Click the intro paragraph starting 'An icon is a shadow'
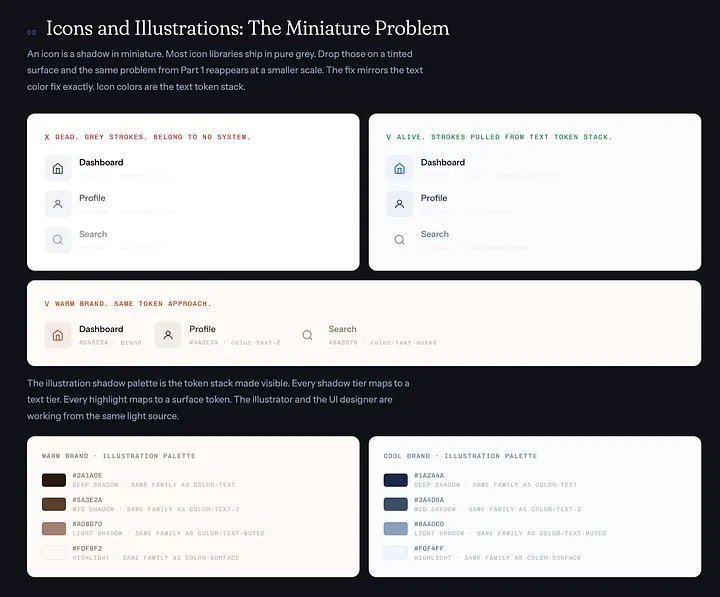 pos(225,70)
